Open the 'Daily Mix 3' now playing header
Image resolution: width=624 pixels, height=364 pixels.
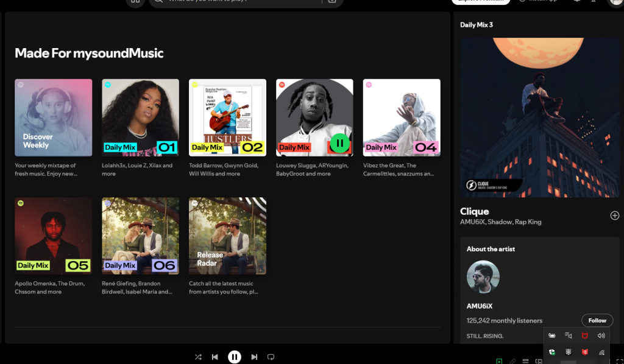pos(477,24)
